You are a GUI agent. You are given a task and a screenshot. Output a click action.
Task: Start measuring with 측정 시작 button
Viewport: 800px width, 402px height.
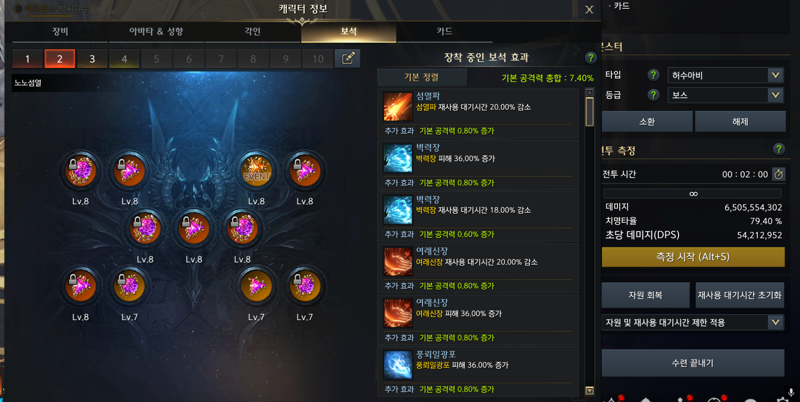(693, 257)
